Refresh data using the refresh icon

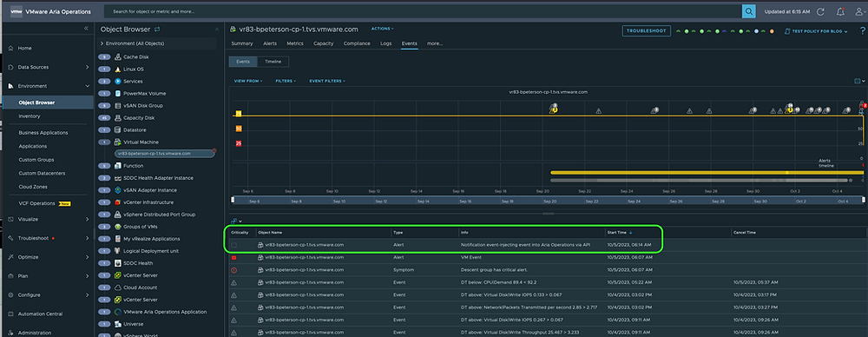click(820, 11)
